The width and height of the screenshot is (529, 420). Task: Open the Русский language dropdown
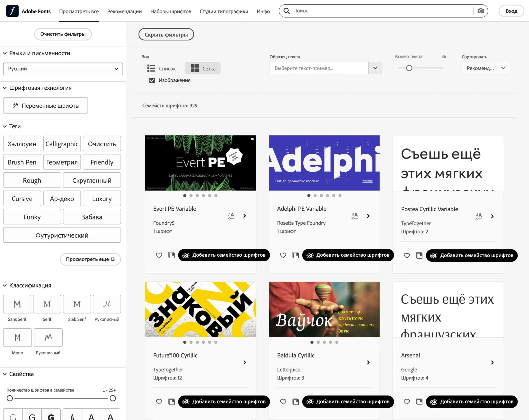click(x=63, y=69)
